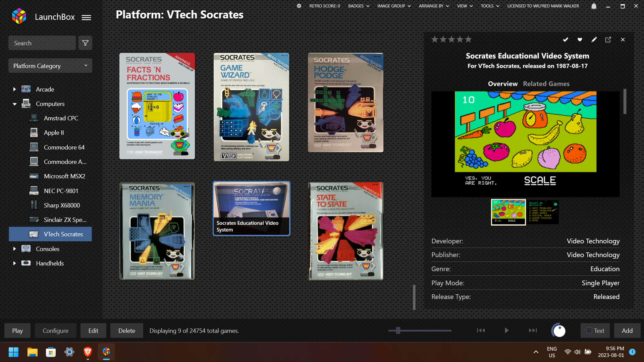Open the LaunchBox hamburger menu
Image resolution: width=644 pixels, height=362 pixels.
[x=86, y=17]
